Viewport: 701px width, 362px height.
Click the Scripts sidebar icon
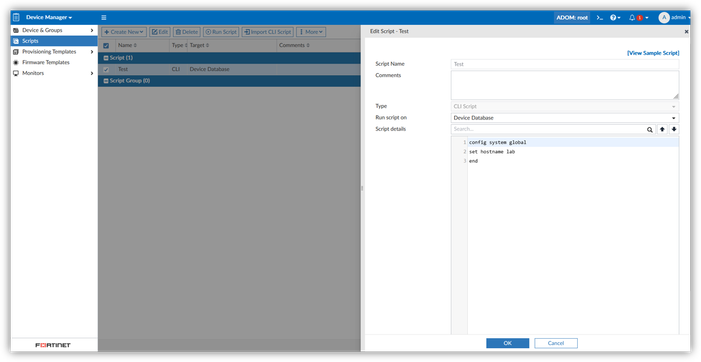point(17,41)
